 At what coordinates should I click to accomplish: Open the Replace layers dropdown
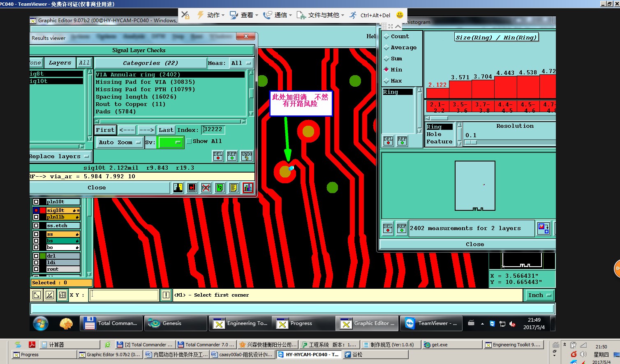(60, 157)
